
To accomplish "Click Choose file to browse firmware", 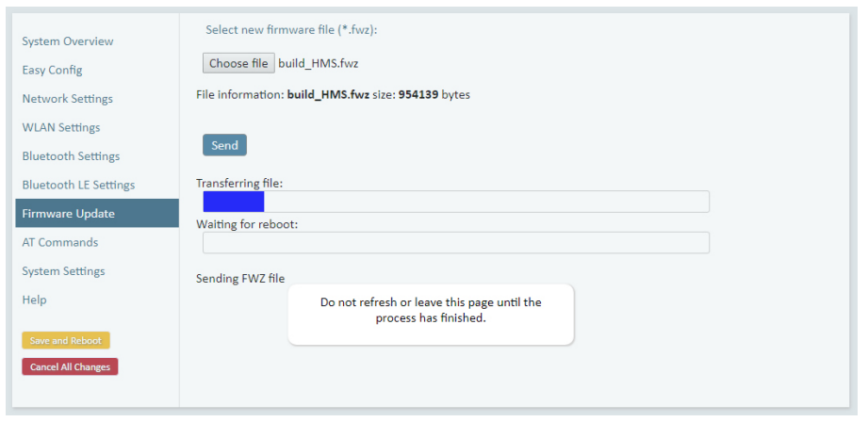I will point(238,63).
